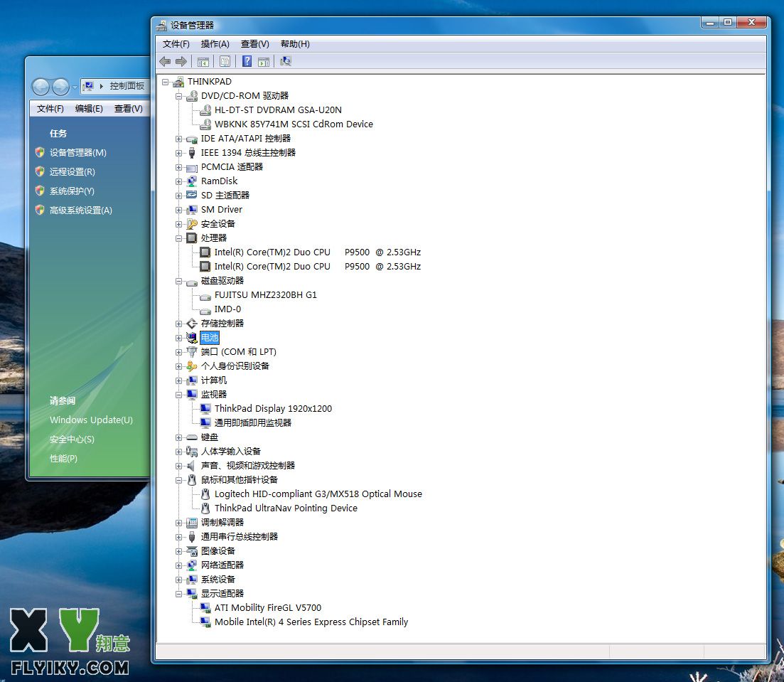Click the 声音、视频和游戏控制器 speaker icon

click(191, 466)
